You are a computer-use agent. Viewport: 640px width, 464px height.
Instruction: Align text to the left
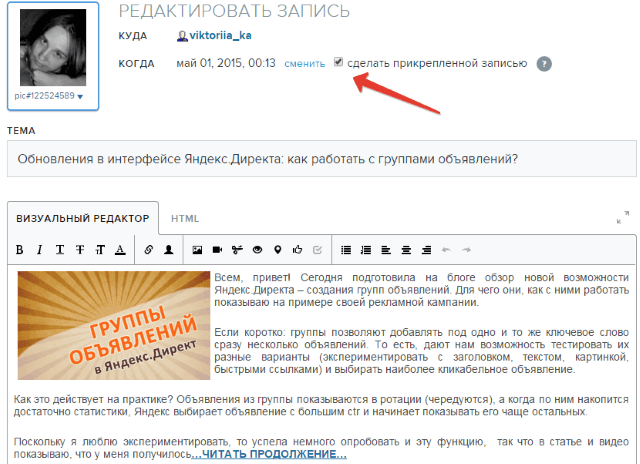pos(386,250)
